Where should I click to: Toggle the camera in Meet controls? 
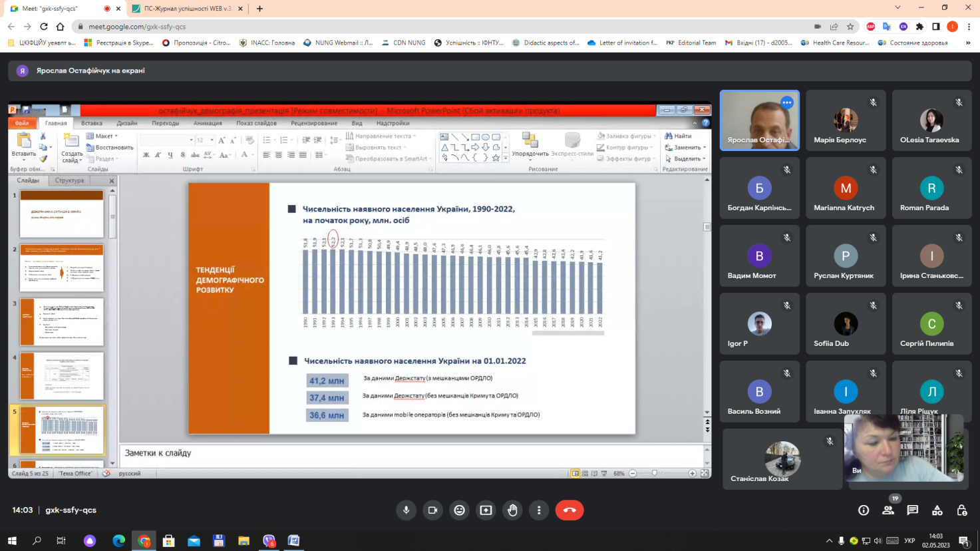(x=432, y=510)
